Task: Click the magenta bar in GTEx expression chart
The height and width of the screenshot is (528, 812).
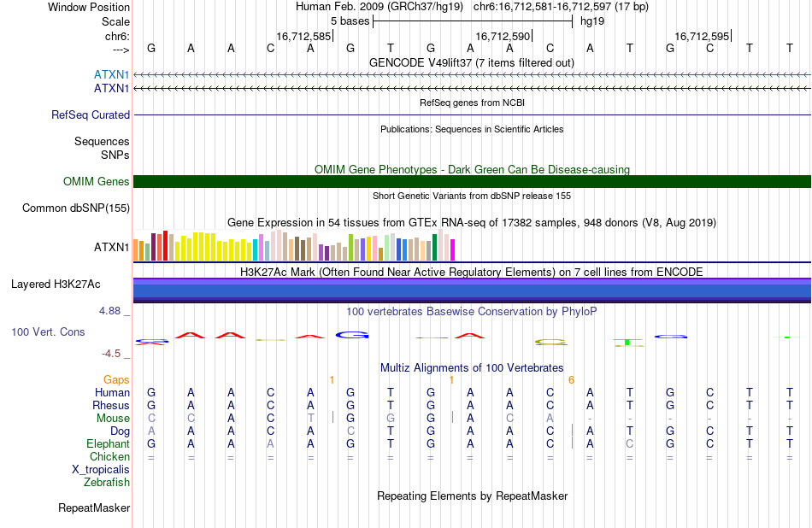Action: tap(453, 249)
